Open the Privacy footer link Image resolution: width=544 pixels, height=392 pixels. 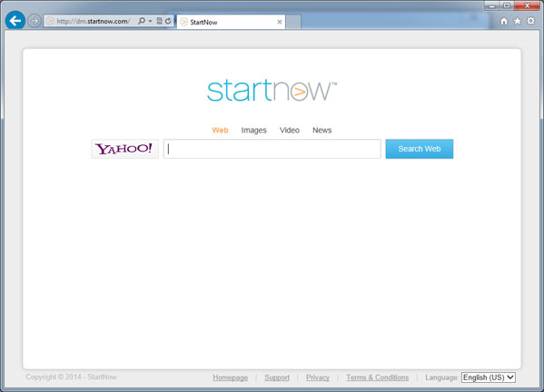coord(318,377)
